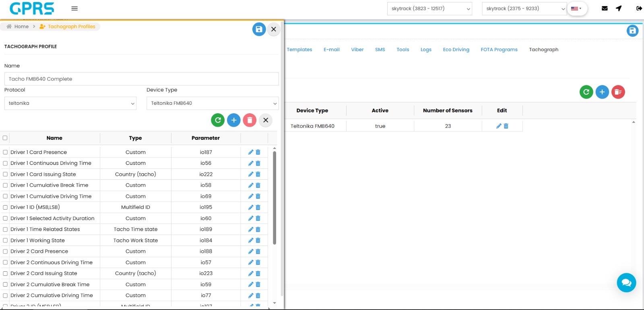
Task: Open the live chat bubble
Action: coord(627,283)
